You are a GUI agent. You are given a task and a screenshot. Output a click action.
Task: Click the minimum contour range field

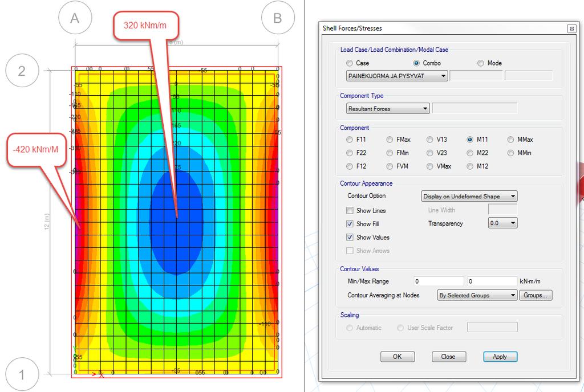click(439, 281)
